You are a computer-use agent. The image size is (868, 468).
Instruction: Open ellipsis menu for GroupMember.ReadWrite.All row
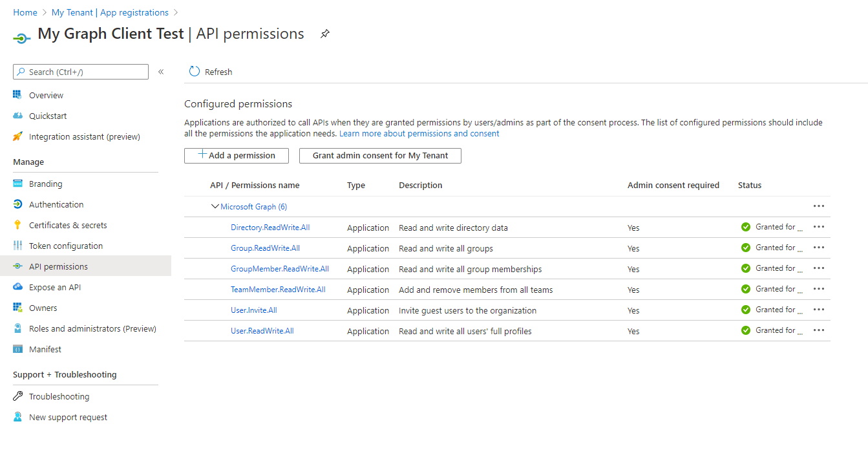click(x=819, y=268)
